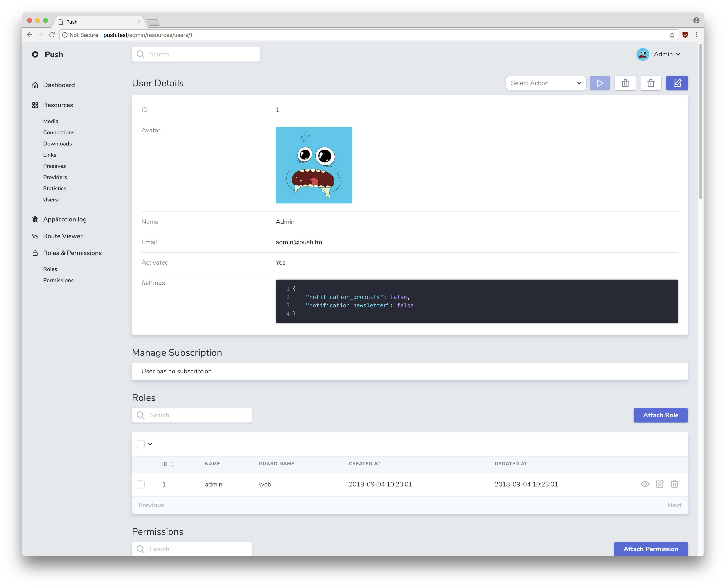Click the text User has no subscription.
Screen dimensions: 726x588
177,371
